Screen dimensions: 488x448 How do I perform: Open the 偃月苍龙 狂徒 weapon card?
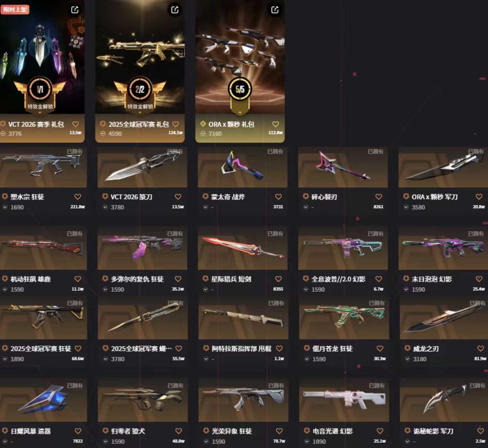pyautogui.click(x=344, y=318)
